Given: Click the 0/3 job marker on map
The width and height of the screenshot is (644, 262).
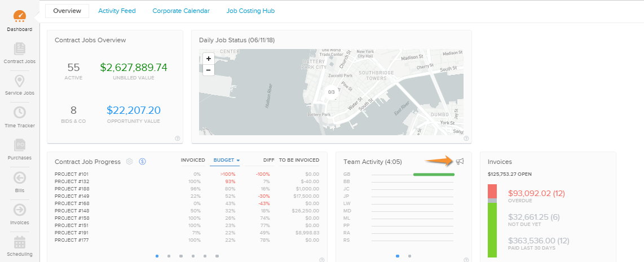Looking at the screenshot, I should click(x=332, y=92).
